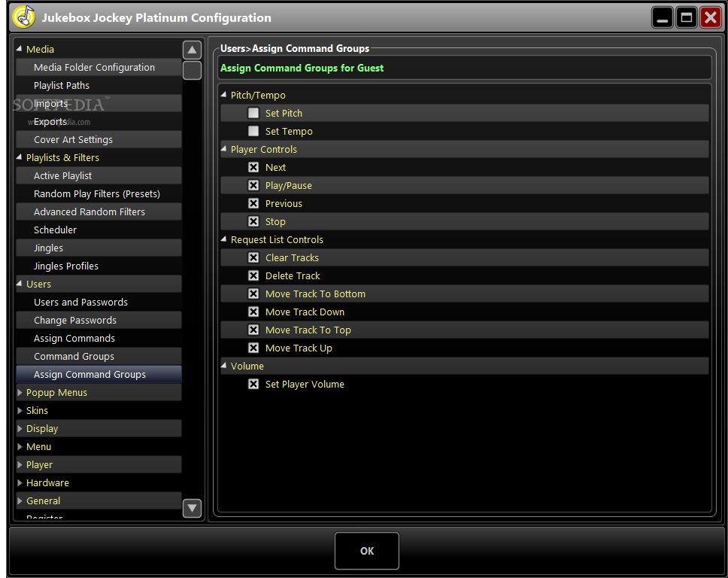Uncheck the Move Track Down checkbox

click(253, 312)
